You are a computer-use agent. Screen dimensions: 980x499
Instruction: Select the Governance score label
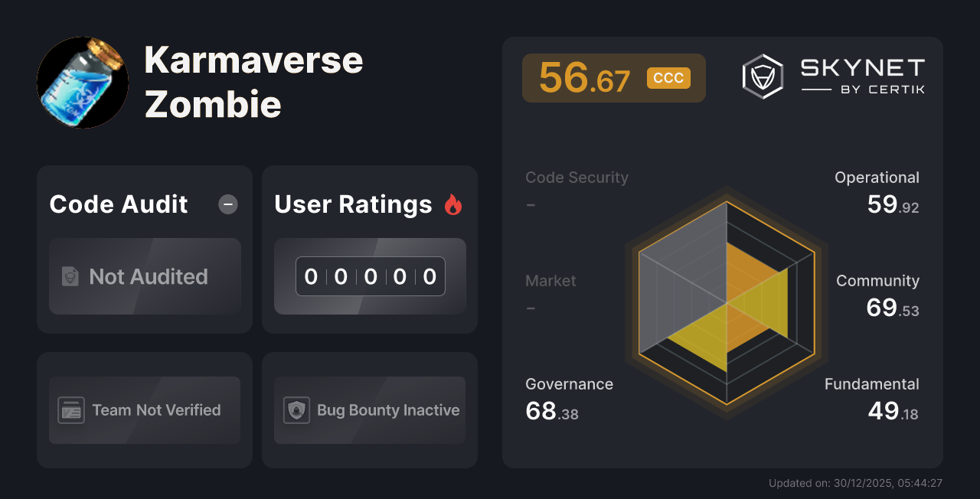click(x=569, y=383)
